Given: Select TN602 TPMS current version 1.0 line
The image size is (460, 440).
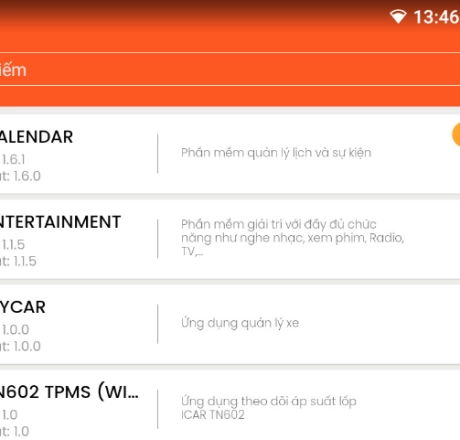Looking at the screenshot, I should pyautogui.click(x=14, y=431).
